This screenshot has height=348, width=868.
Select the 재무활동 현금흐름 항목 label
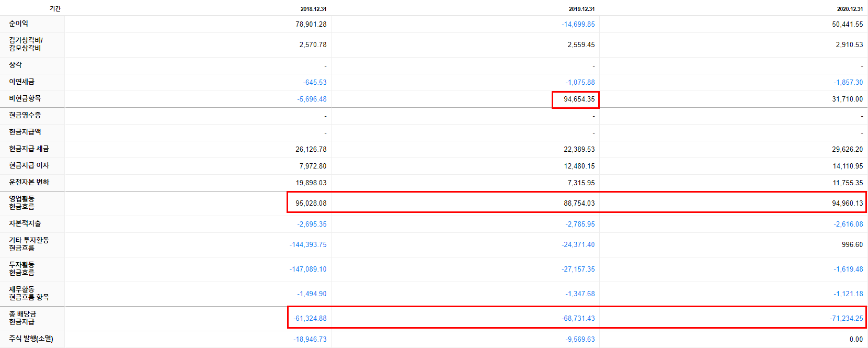click(29, 293)
